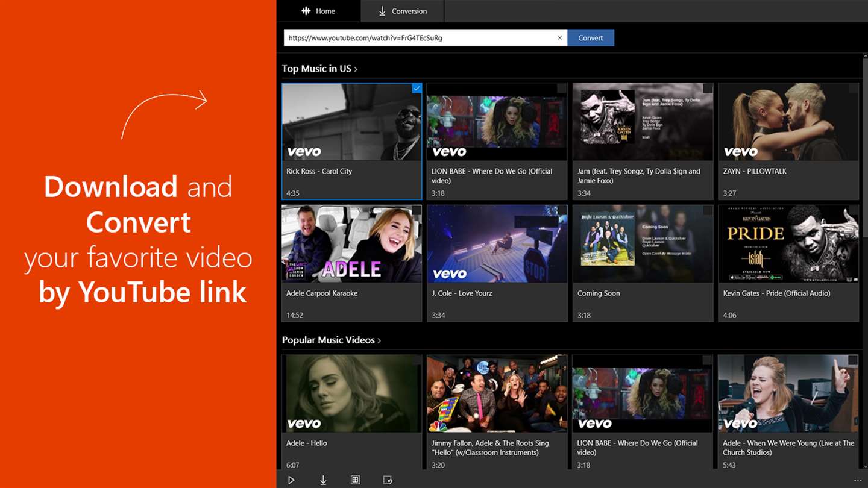Image resolution: width=868 pixels, height=488 pixels.
Task: Open the Kevin Gates Pride thumbnail
Action: click(x=788, y=244)
